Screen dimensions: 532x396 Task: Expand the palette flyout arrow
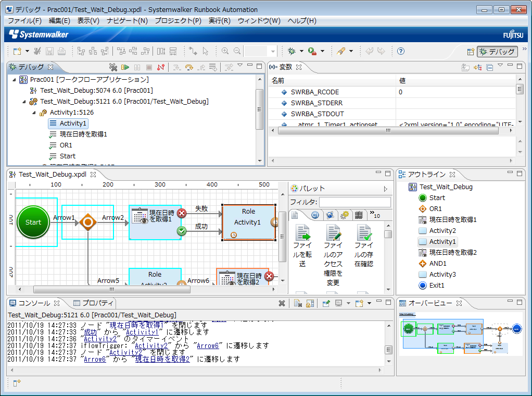pos(385,189)
